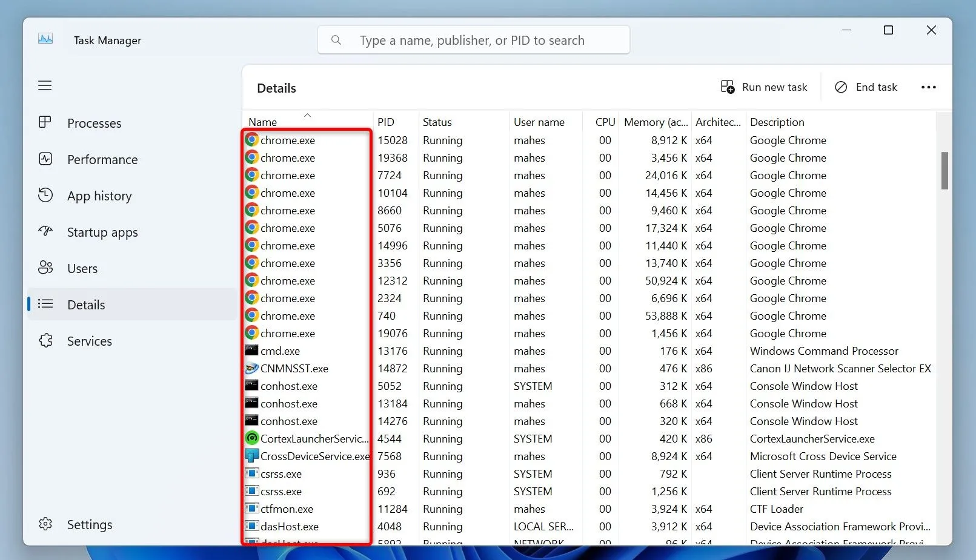Viewport: 976px width, 560px height.
Task: Select the Details navigation item
Action: (x=85, y=305)
